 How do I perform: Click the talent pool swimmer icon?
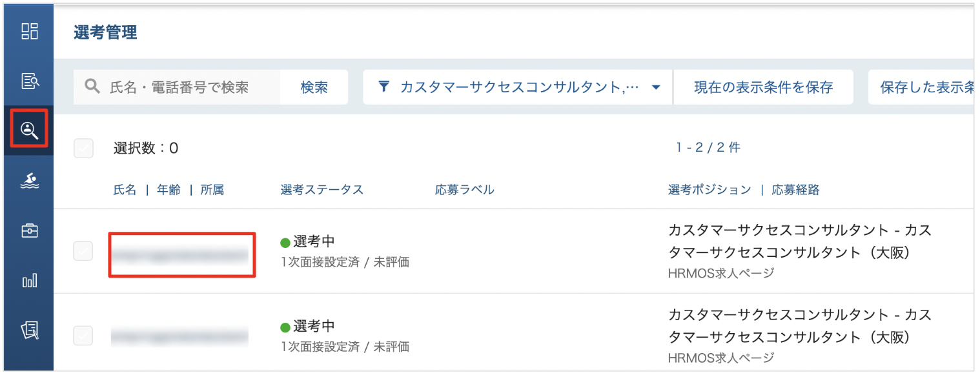tap(30, 181)
